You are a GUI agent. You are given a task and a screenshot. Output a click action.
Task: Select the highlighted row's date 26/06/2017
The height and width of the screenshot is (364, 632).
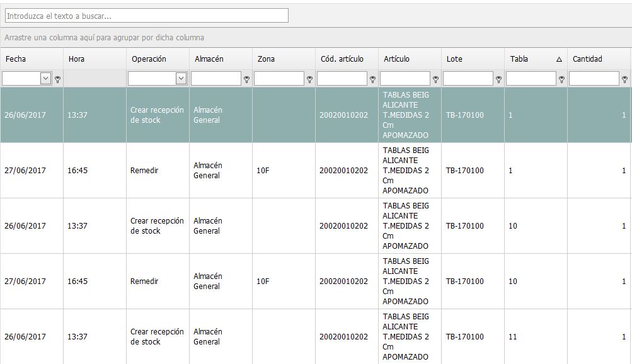(x=25, y=115)
